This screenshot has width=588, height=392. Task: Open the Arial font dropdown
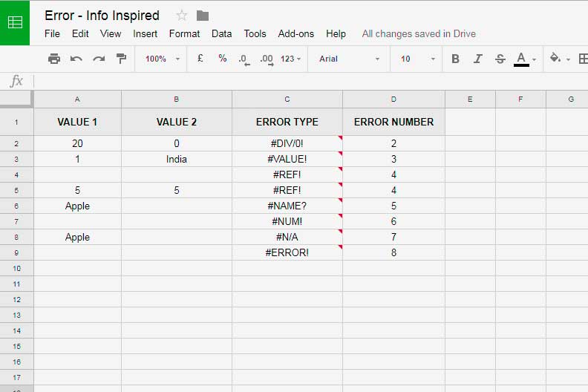[x=349, y=59]
